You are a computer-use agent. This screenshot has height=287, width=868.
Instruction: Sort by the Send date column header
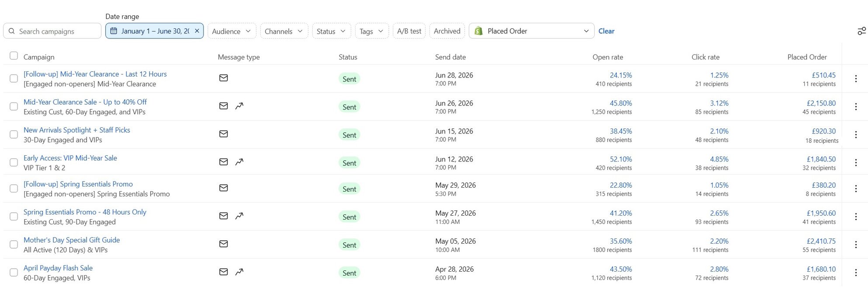[450, 57]
